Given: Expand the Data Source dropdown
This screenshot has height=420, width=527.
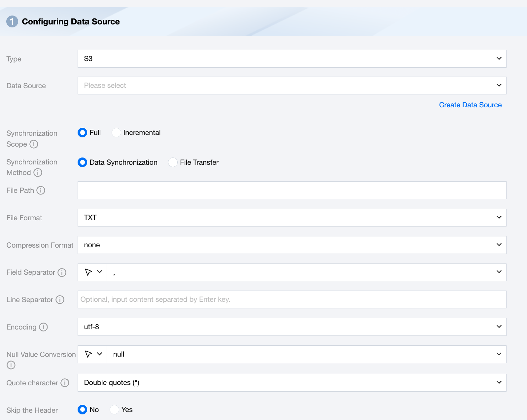Looking at the screenshot, I should click(292, 86).
